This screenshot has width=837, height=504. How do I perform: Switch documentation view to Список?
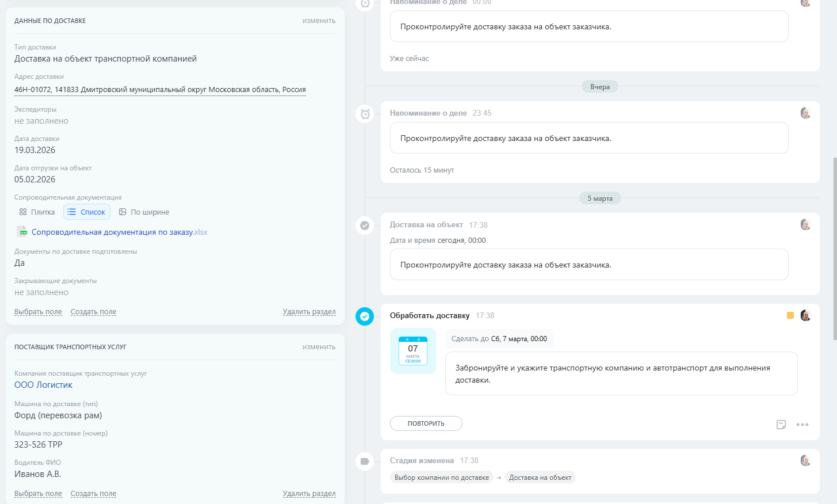pyautogui.click(x=87, y=212)
